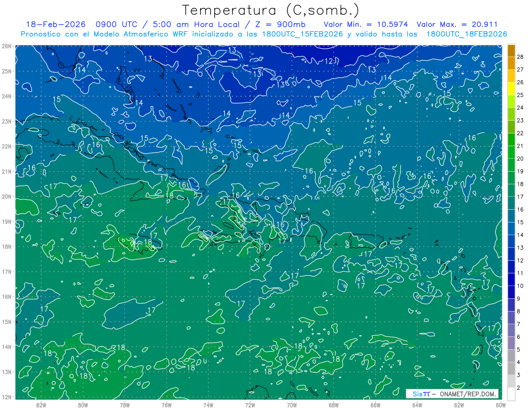
Task: Click the blue swatch between legend 13 and 14
Action: click(x=511, y=242)
